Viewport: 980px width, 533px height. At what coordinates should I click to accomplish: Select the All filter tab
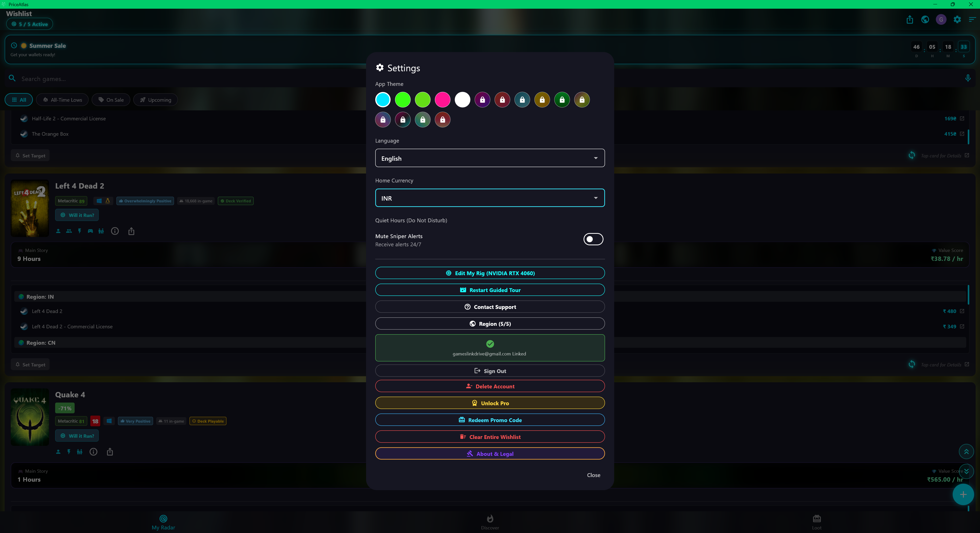pos(19,100)
